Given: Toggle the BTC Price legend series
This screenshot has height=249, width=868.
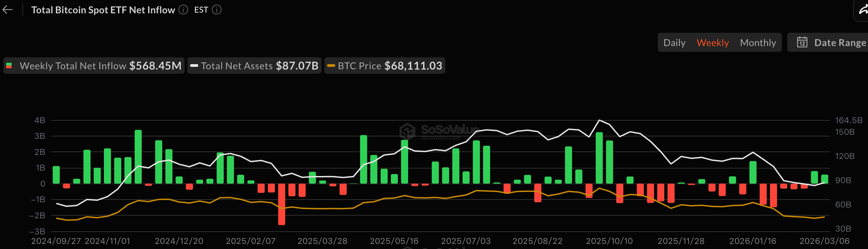Looking at the screenshot, I should coord(384,66).
